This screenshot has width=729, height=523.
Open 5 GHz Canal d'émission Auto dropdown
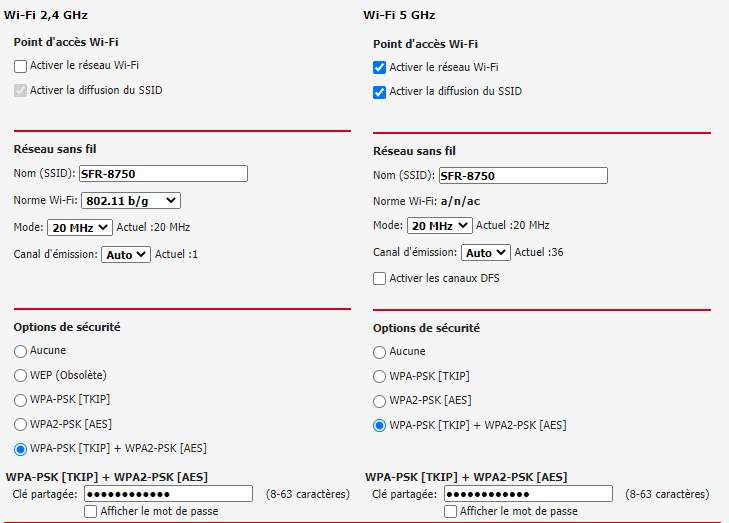click(x=486, y=253)
